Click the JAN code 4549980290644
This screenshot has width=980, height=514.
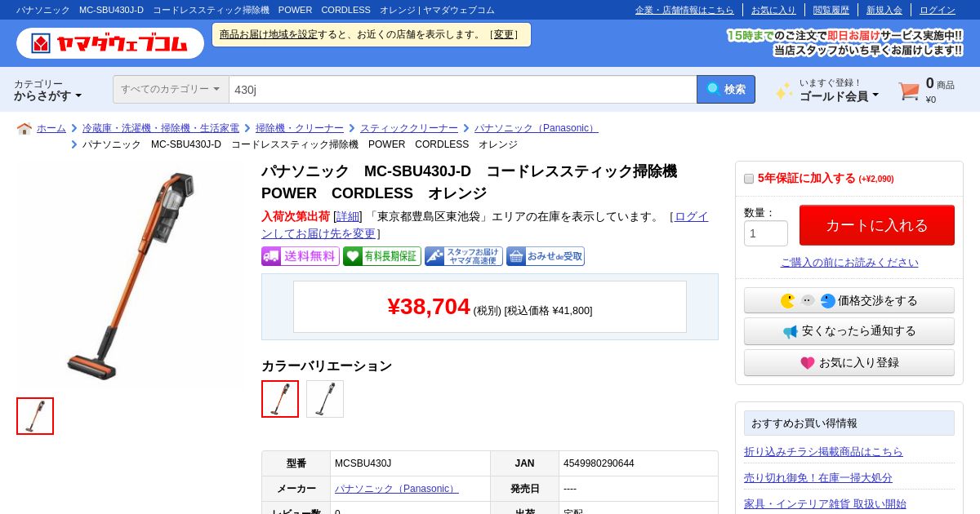click(x=599, y=463)
